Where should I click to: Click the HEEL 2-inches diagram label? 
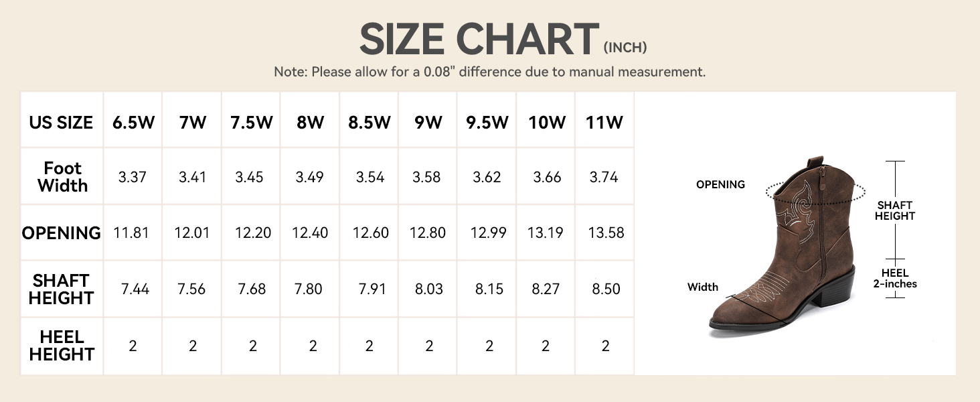pos(895,278)
